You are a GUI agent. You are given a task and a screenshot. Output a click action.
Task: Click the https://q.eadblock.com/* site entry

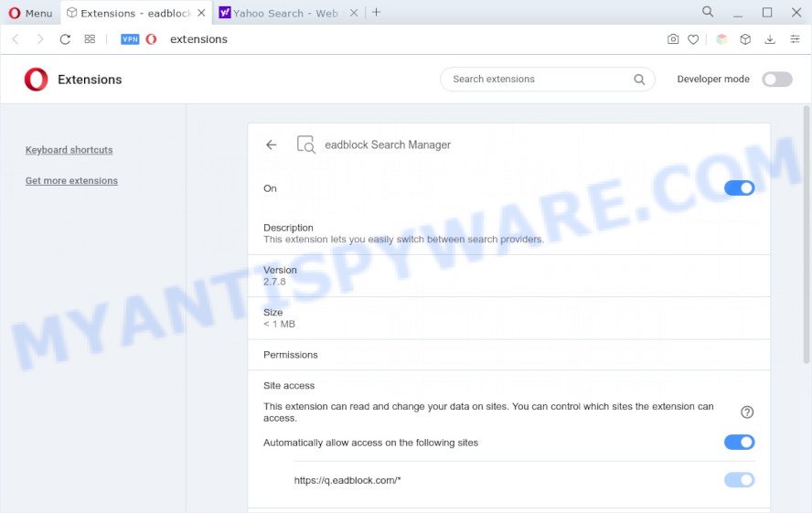pyautogui.click(x=347, y=480)
